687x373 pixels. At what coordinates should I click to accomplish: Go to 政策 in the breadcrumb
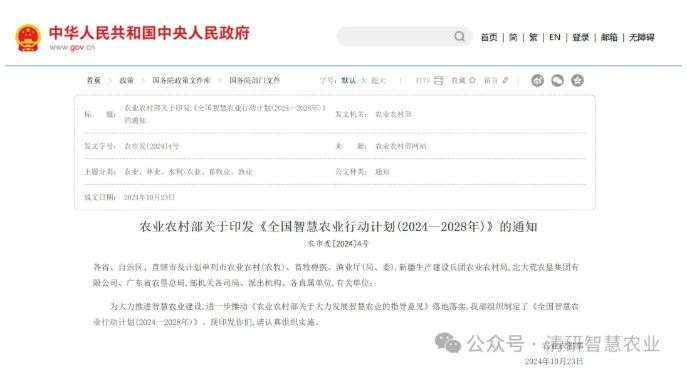tap(127, 81)
